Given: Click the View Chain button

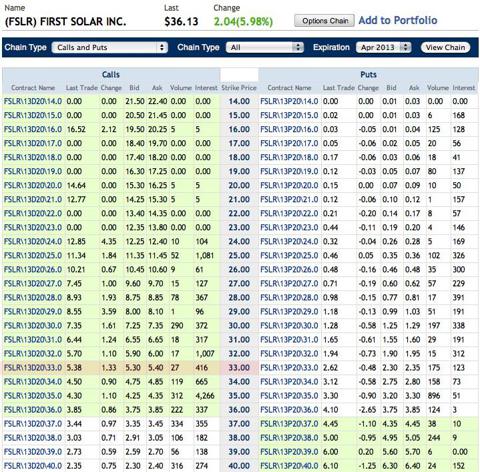Looking at the screenshot, I should tap(445, 47).
